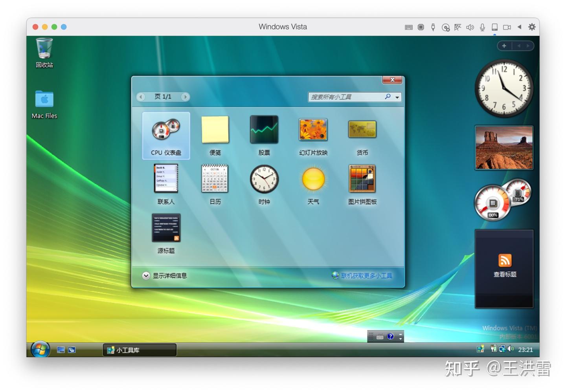Screen dimensions: 566x392
Task: Open the volume tray icon
Action: [511, 348]
